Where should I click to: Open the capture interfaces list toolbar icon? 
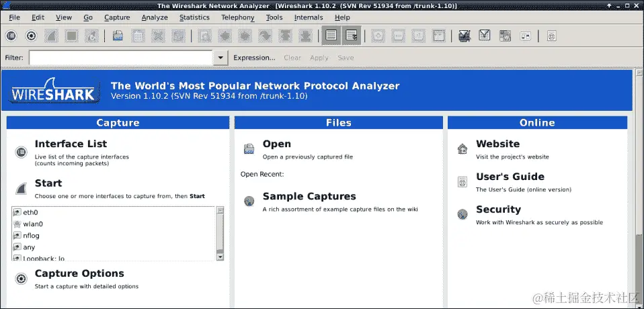(x=11, y=36)
